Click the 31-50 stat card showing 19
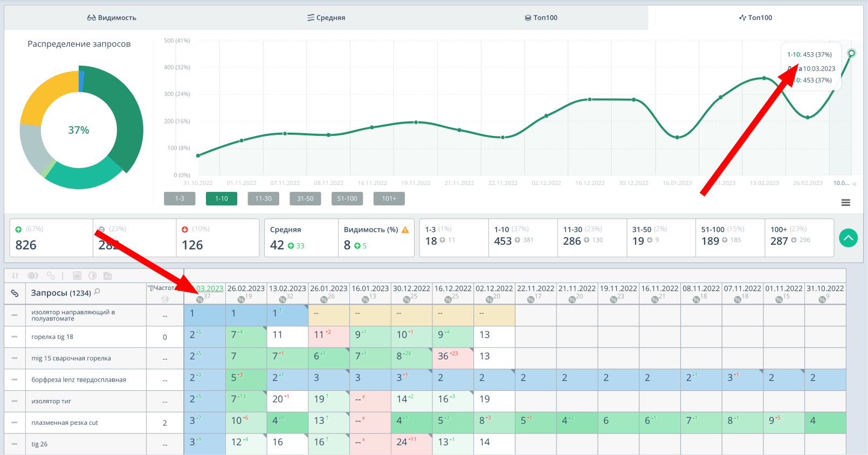 coord(661,238)
